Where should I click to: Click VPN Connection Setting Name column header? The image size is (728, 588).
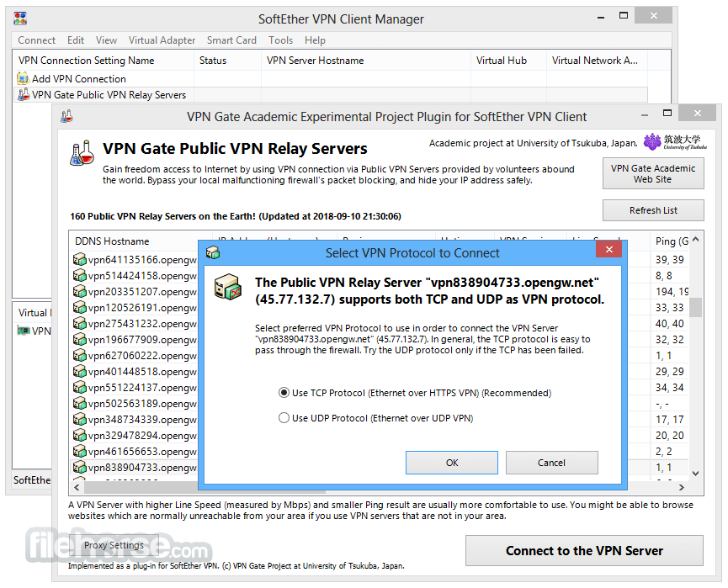point(104,61)
